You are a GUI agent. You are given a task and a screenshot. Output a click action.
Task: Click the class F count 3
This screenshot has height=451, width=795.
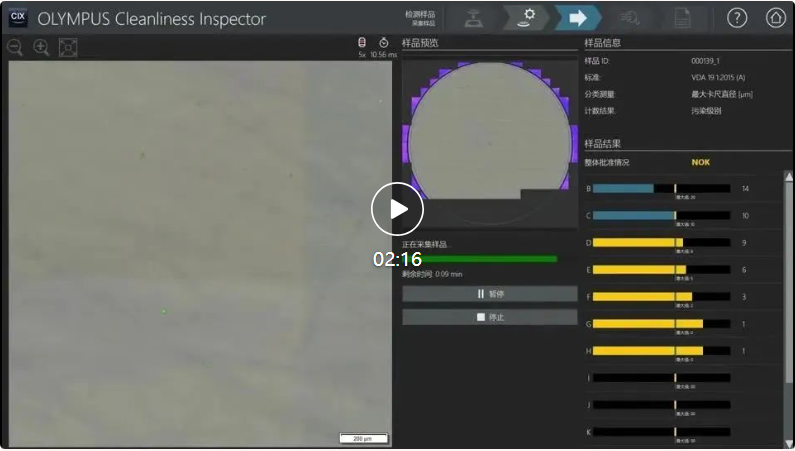tap(744, 297)
